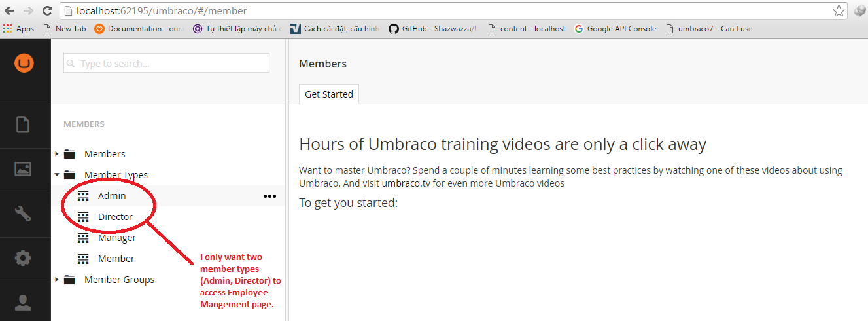Select the Manager member type
Screen dimensions: 868x321
pos(117,238)
